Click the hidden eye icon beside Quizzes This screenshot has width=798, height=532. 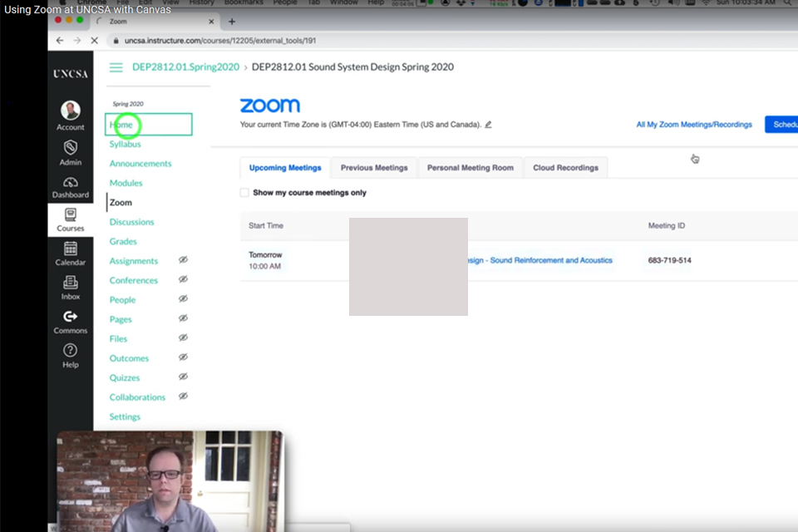click(x=183, y=377)
